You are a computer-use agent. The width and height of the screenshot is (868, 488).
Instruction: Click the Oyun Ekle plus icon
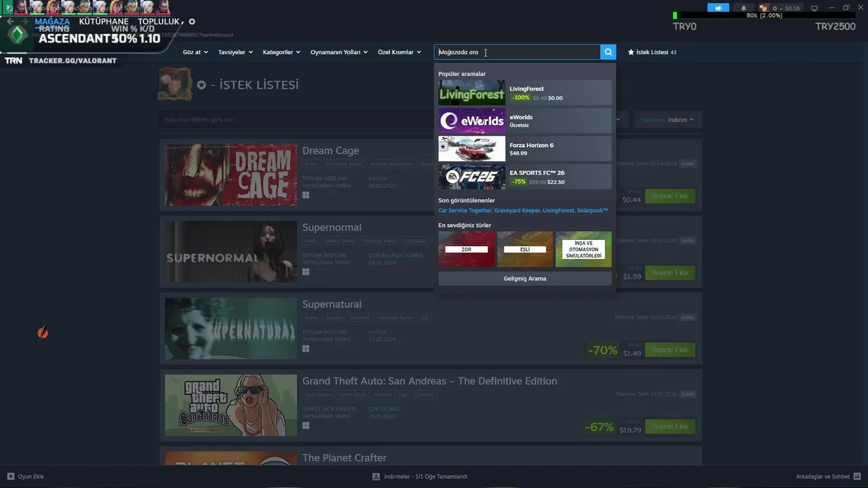(10, 476)
